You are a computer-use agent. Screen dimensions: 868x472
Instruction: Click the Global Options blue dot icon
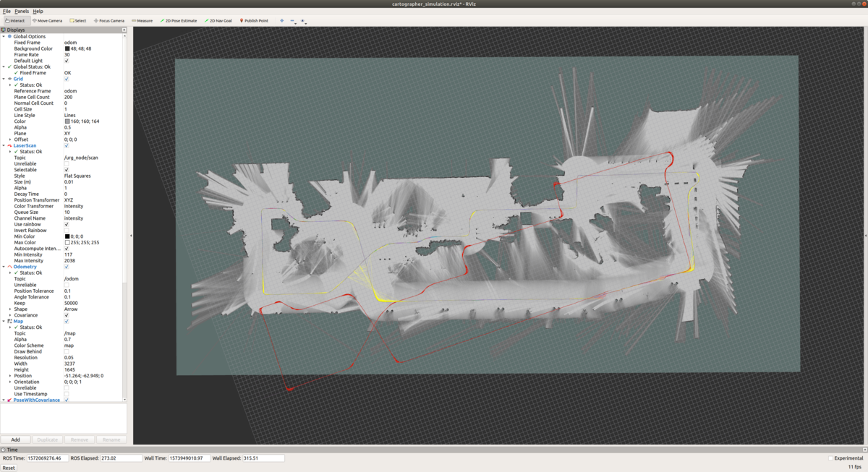coord(9,36)
